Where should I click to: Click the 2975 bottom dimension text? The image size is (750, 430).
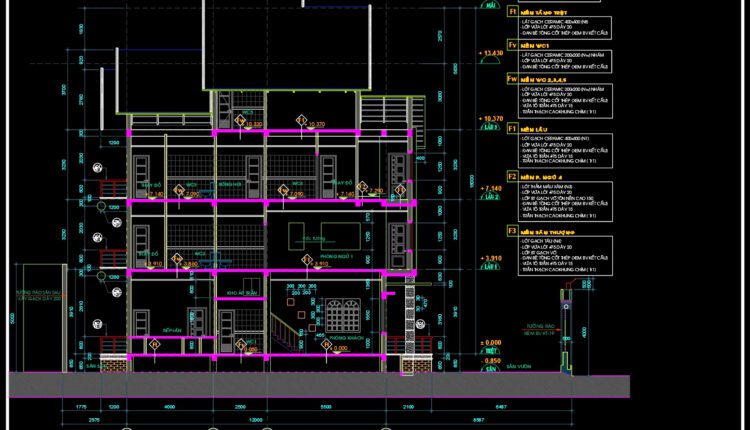(x=94, y=419)
